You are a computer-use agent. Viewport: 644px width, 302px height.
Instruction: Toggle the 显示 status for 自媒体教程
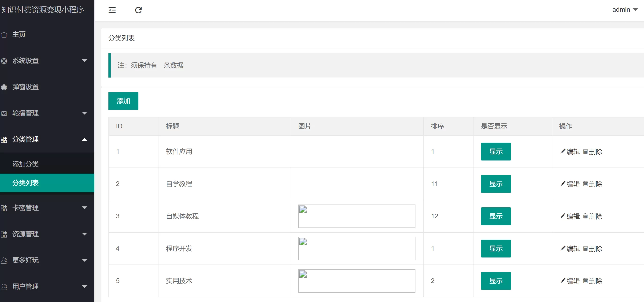[496, 216]
